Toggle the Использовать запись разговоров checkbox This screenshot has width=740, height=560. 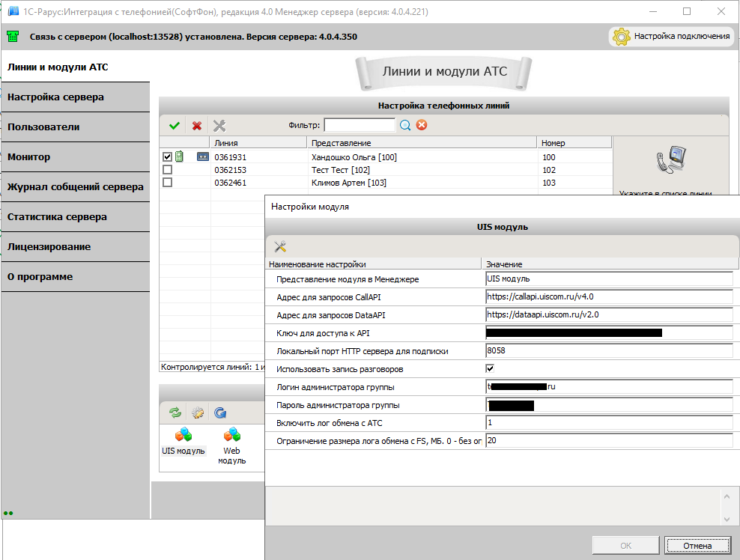click(490, 369)
